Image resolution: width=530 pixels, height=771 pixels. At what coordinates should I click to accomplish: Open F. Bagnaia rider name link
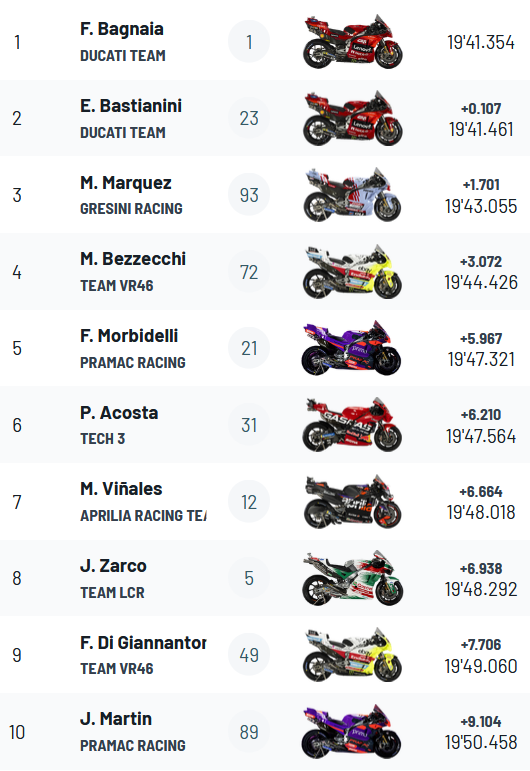coord(122,29)
